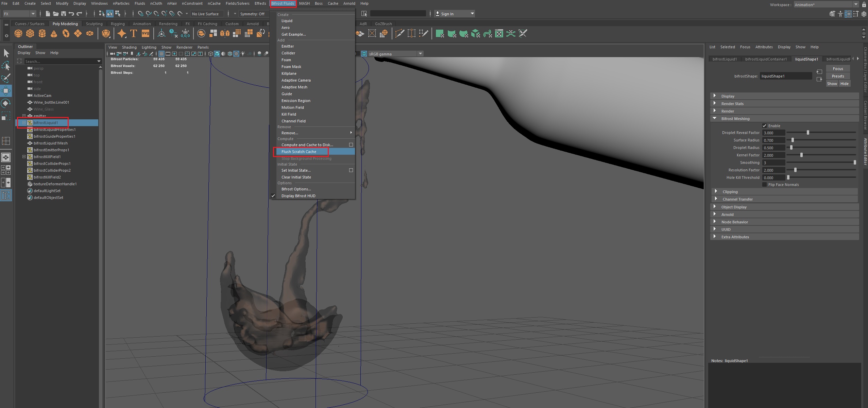Switch to bifrostLiquidContainer1 attribute tab

click(x=766, y=59)
